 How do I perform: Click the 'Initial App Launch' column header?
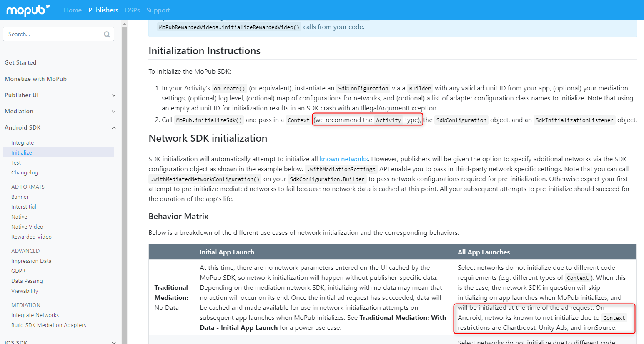[x=227, y=252]
